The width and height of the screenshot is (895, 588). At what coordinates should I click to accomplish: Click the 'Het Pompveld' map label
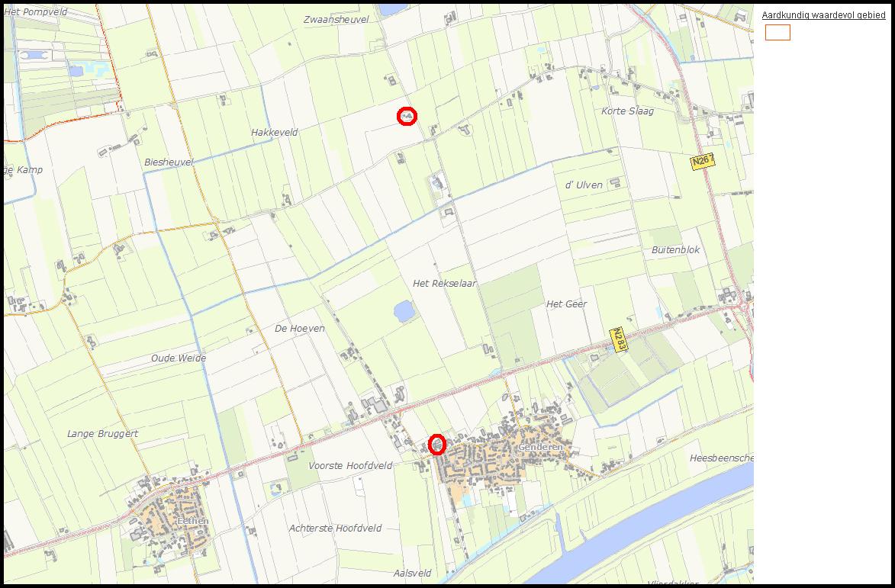pos(35,11)
